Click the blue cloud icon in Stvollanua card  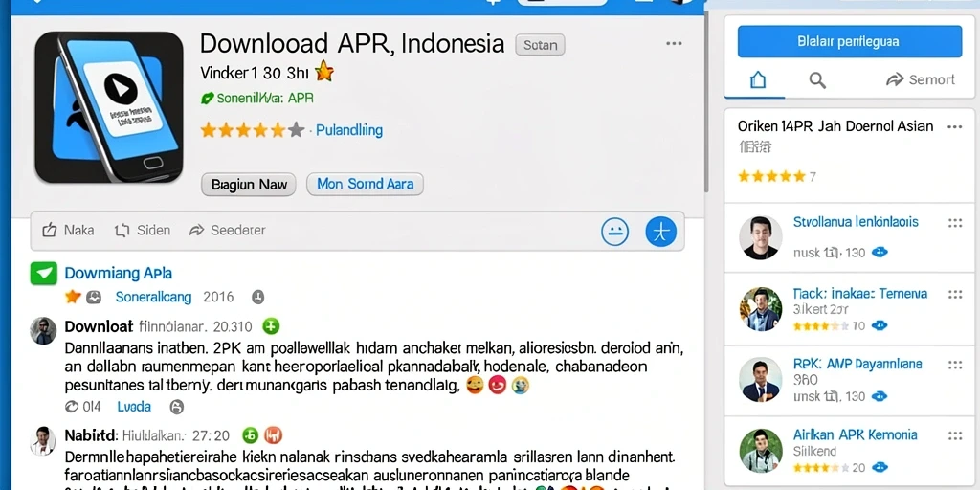point(880,253)
